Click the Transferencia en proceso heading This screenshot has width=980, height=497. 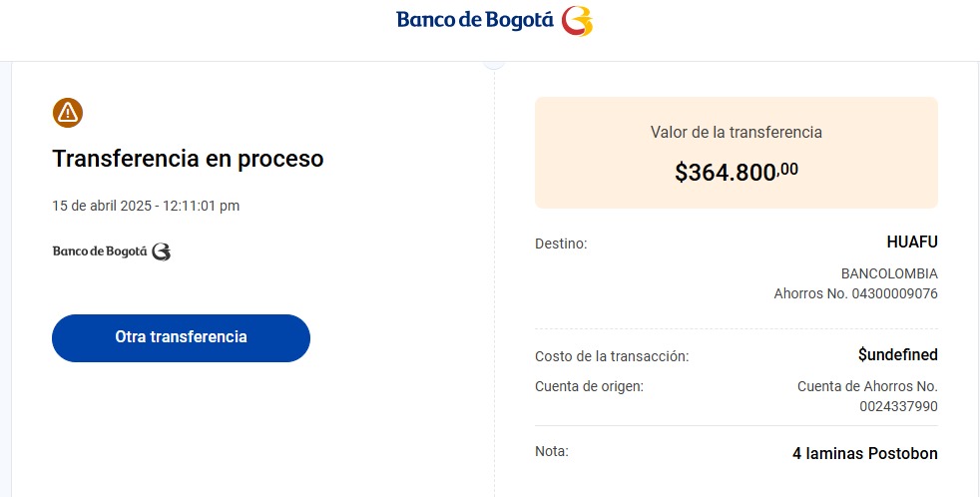189,159
